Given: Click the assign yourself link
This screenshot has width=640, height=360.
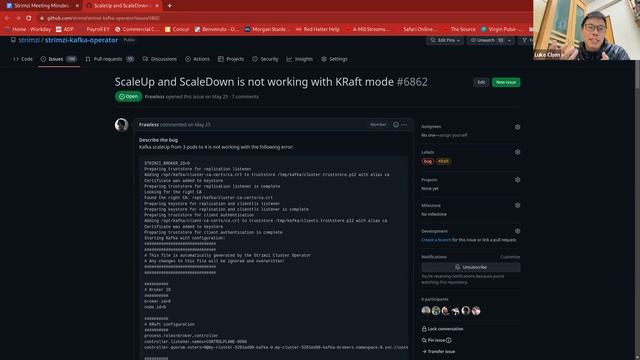Looking at the screenshot, I should tap(453, 135).
